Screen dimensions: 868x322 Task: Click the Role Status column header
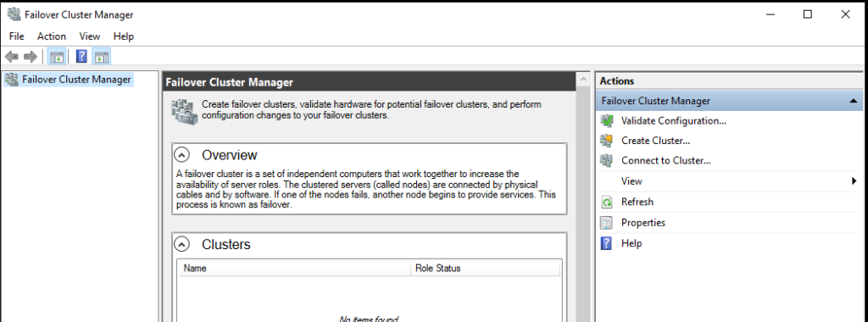(x=486, y=269)
